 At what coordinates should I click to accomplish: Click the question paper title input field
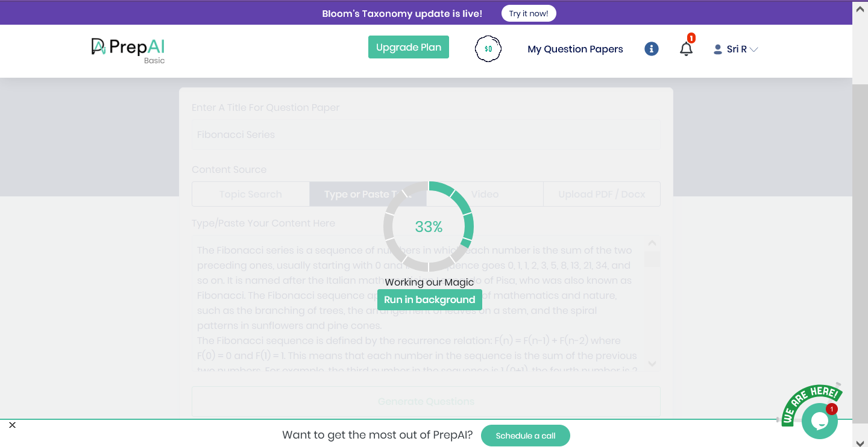pos(426,135)
